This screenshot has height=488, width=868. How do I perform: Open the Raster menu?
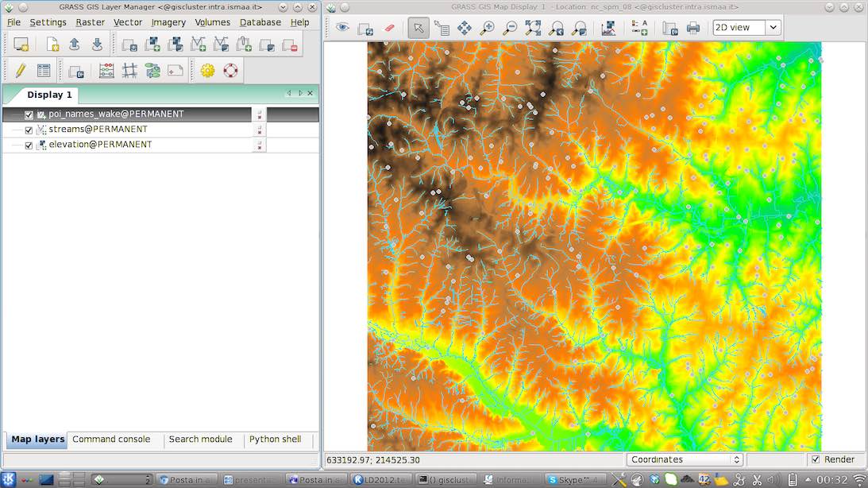[90, 22]
